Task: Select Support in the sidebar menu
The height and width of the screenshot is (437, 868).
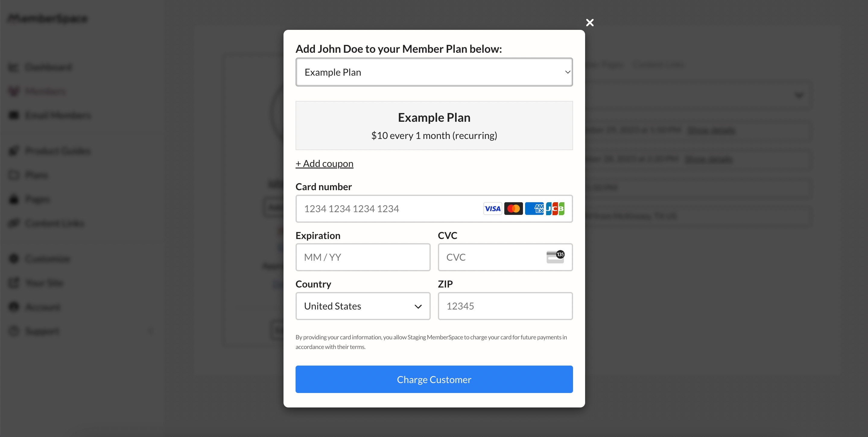Action: [42, 331]
